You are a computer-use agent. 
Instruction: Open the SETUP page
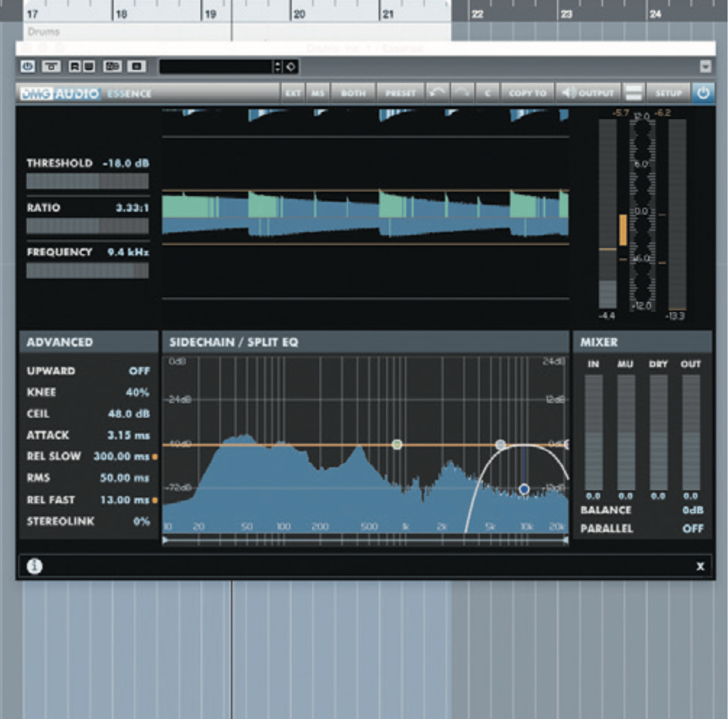coord(668,93)
